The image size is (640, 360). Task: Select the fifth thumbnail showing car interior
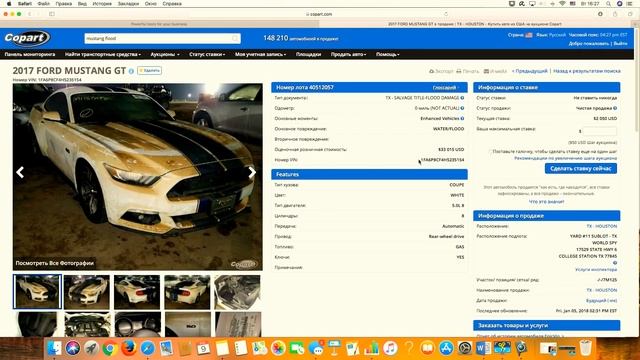pos(237,292)
